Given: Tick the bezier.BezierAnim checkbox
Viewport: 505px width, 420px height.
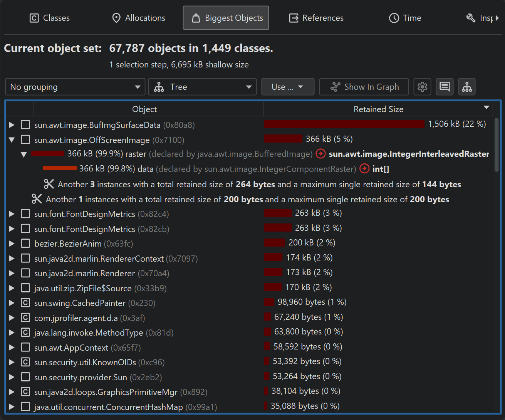Looking at the screenshot, I should point(25,244).
